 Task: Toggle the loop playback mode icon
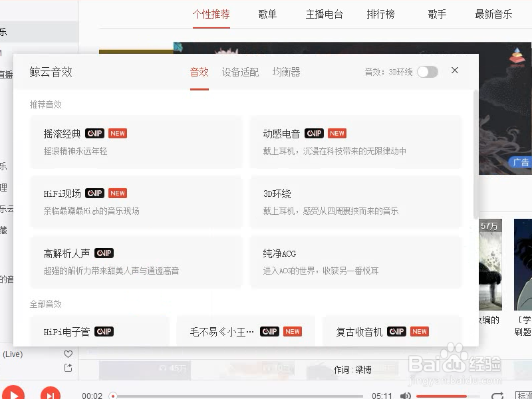(497, 396)
